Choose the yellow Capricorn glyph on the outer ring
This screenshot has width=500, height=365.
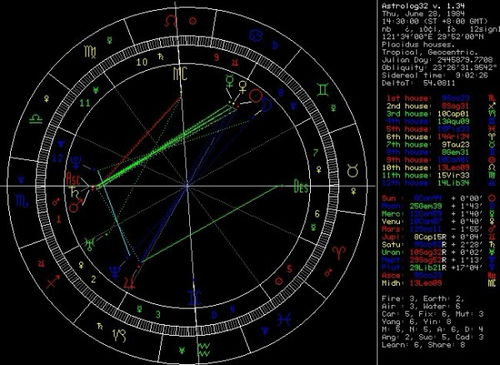tap(119, 335)
